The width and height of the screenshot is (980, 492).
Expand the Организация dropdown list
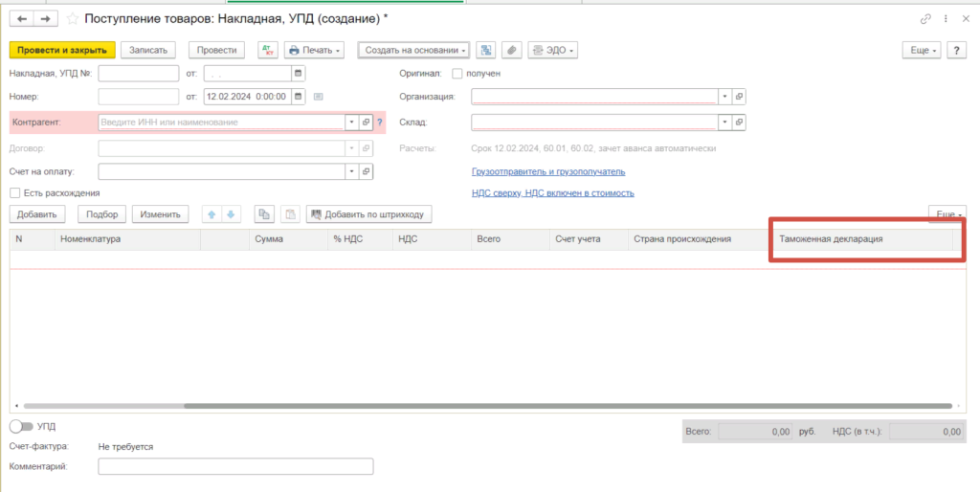click(724, 96)
